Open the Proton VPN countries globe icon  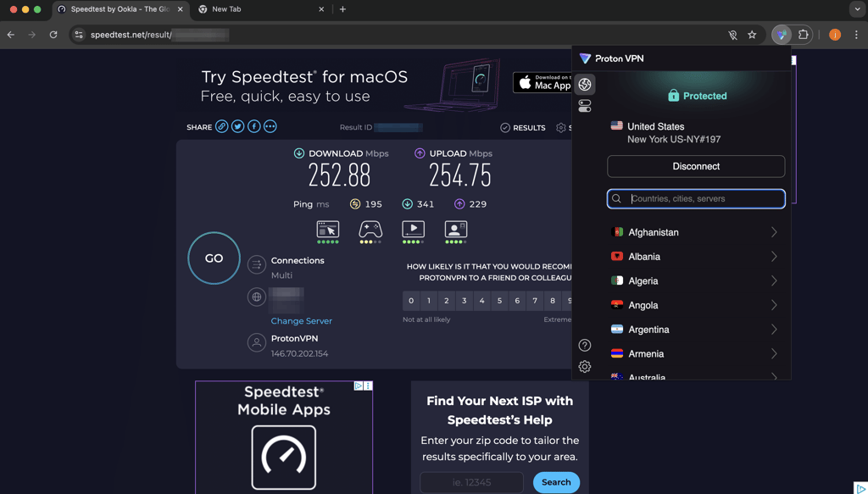click(x=585, y=84)
